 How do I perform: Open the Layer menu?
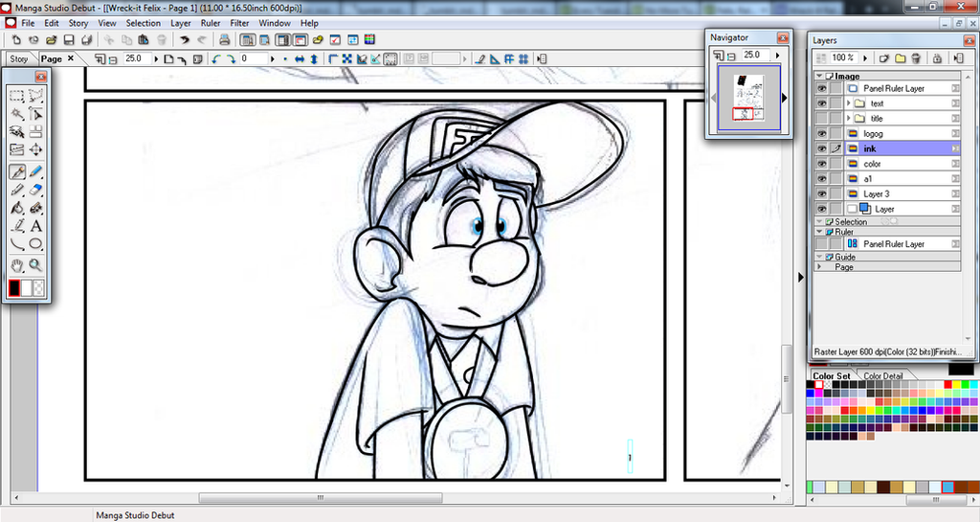coord(181,23)
